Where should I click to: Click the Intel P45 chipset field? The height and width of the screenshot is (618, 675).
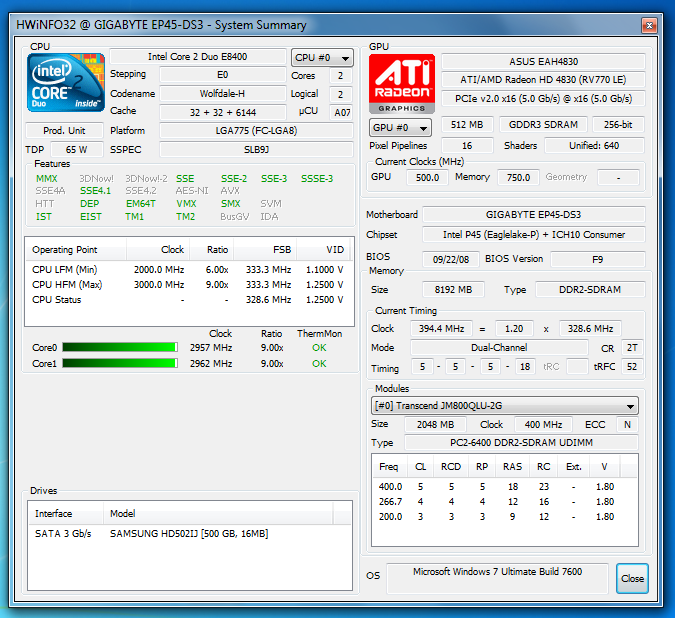point(534,235)
